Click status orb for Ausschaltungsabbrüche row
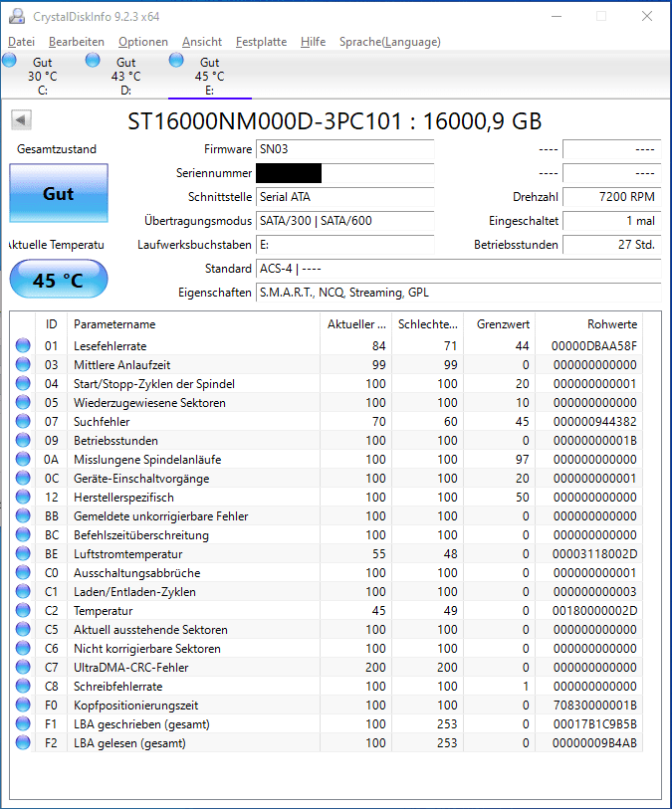This screenshot has width=672, height=809. click(x=23, y=572)
